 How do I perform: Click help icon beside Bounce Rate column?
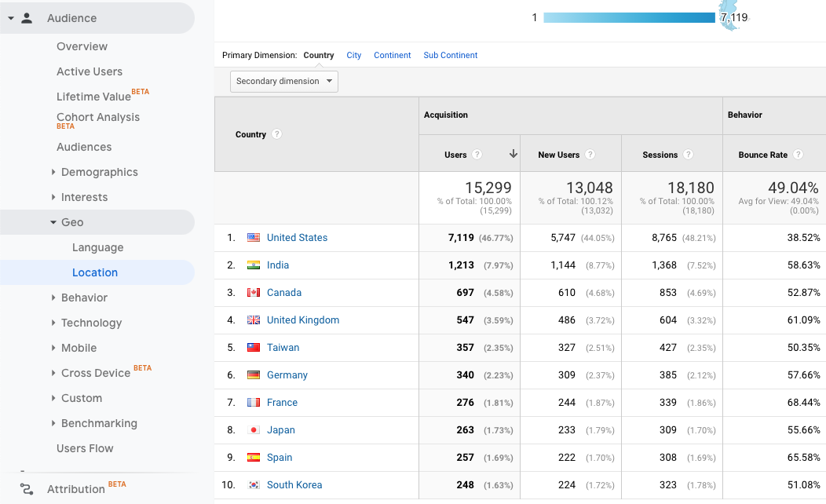click(x=798, y=155)
